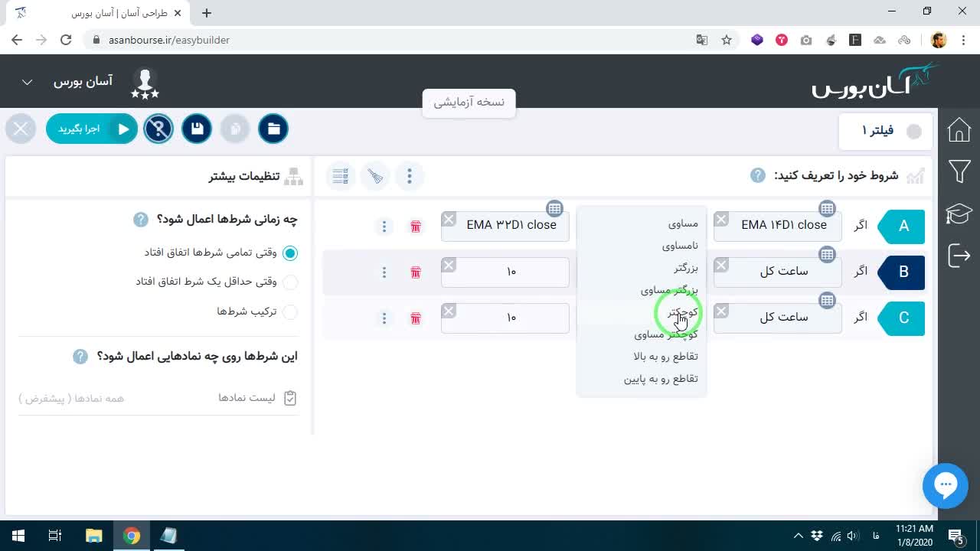Image resolution: width=980 pixels, height=551 pixels.
Task: Click help icon beside این شرطها روی چه نمادهایی
Action: click(80, 357)
